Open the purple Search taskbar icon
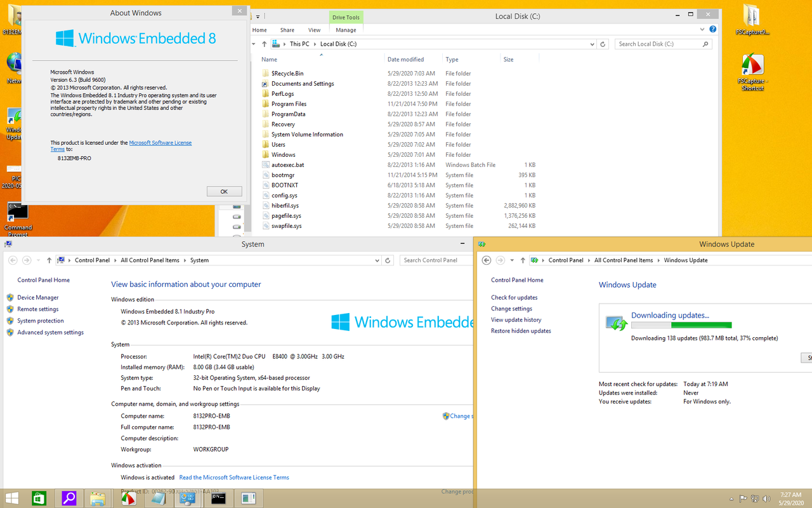 pos(69,498)
